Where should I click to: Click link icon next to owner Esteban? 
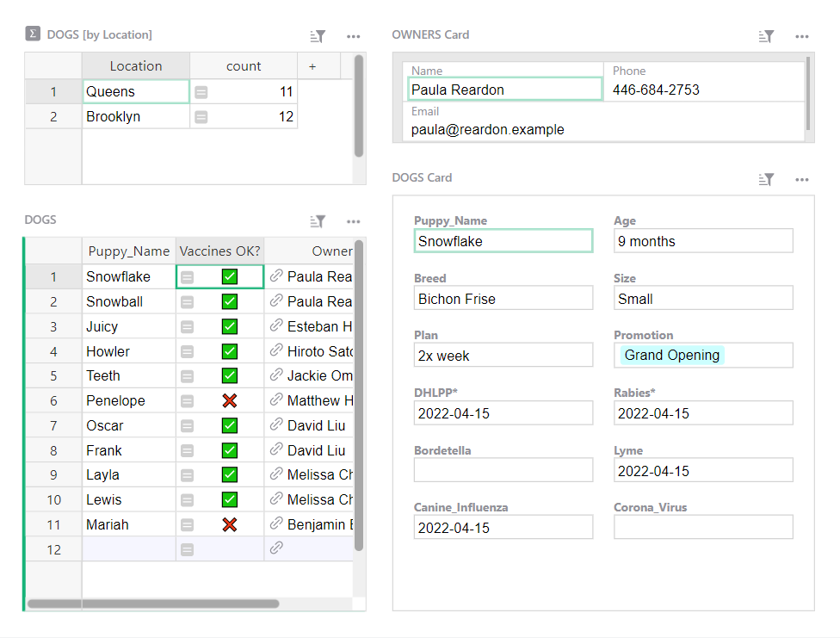coord(276,326)
